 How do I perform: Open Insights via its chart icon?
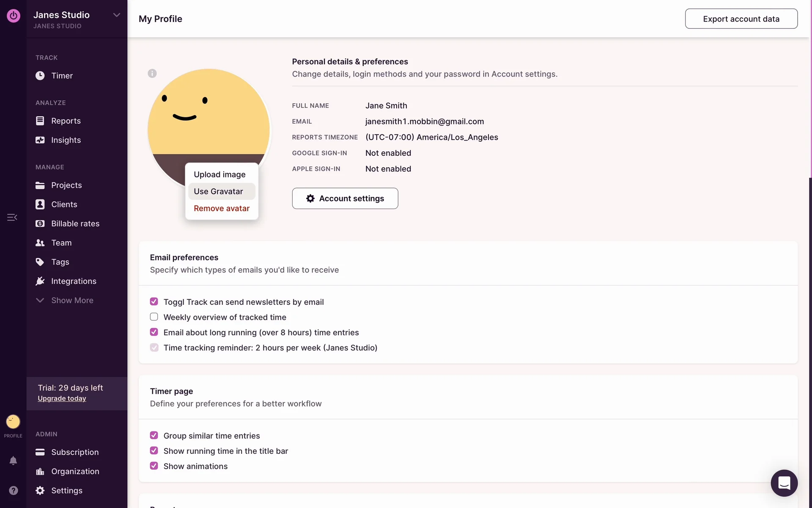click(40, 140)
